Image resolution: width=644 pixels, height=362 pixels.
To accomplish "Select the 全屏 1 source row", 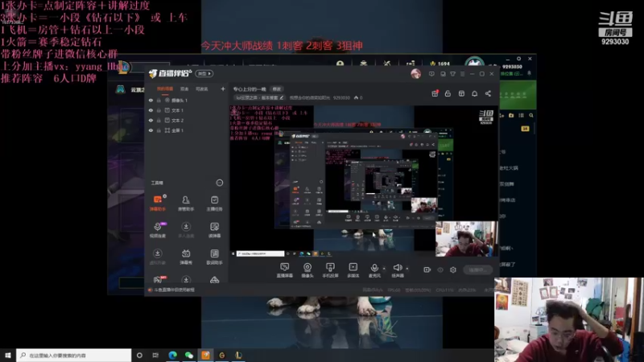I will (x=187, y=130).
